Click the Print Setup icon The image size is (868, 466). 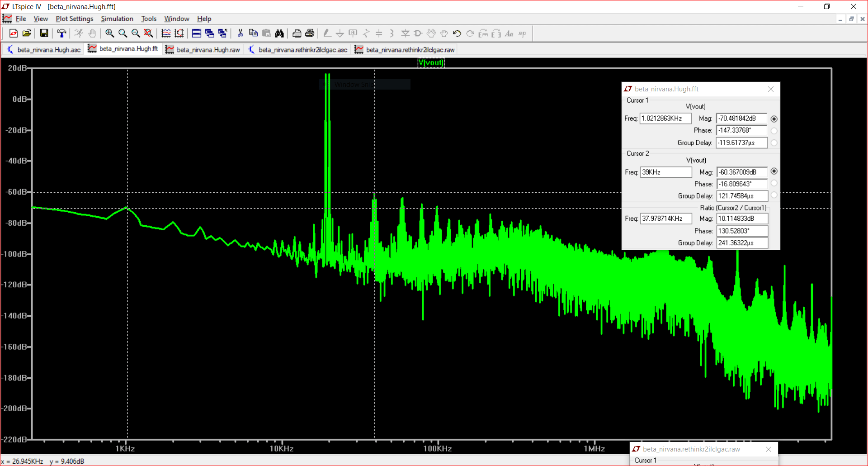point(297,33)
